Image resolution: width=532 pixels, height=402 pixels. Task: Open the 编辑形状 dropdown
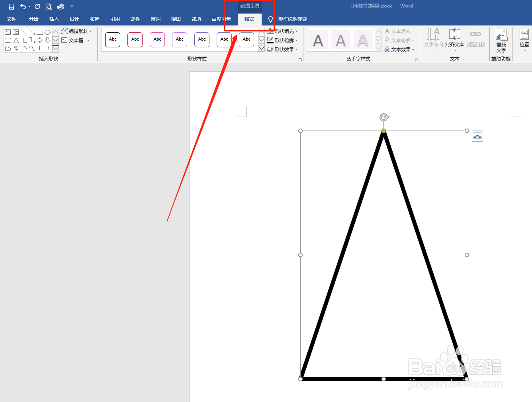(76, 31)
